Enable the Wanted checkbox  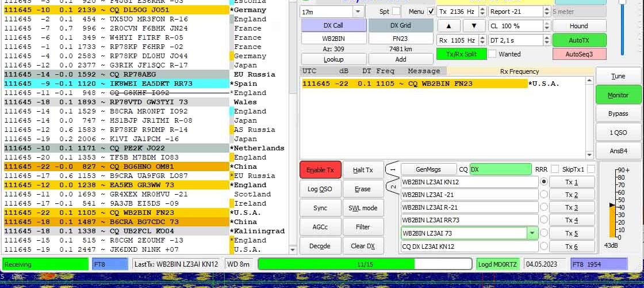pos(492,54)
